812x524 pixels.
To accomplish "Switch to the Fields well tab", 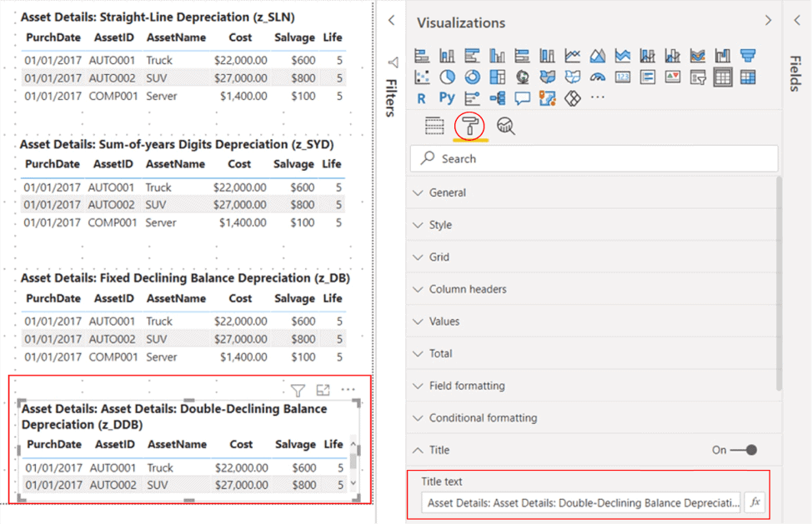I will [434, 126].
